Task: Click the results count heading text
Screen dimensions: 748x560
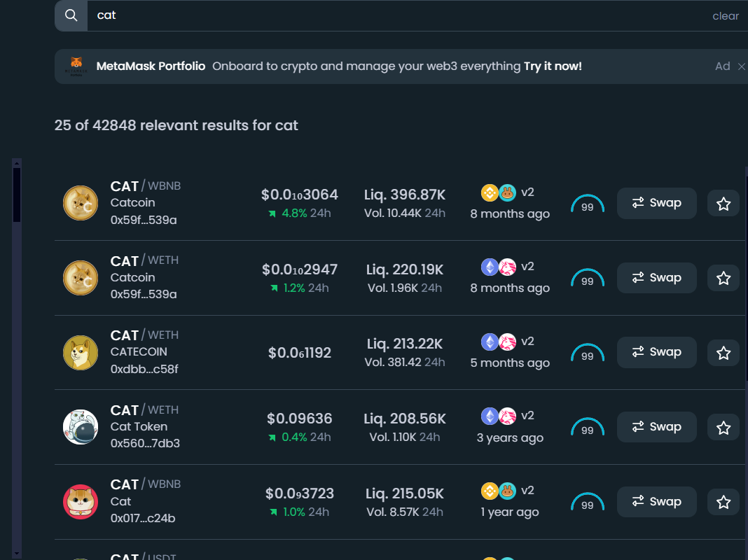Action: click(x=176, y=125)
